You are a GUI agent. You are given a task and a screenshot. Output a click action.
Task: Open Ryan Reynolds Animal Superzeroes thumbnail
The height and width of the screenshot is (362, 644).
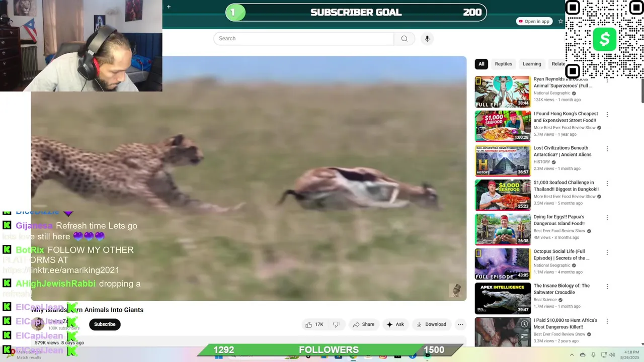coord(503,92)
